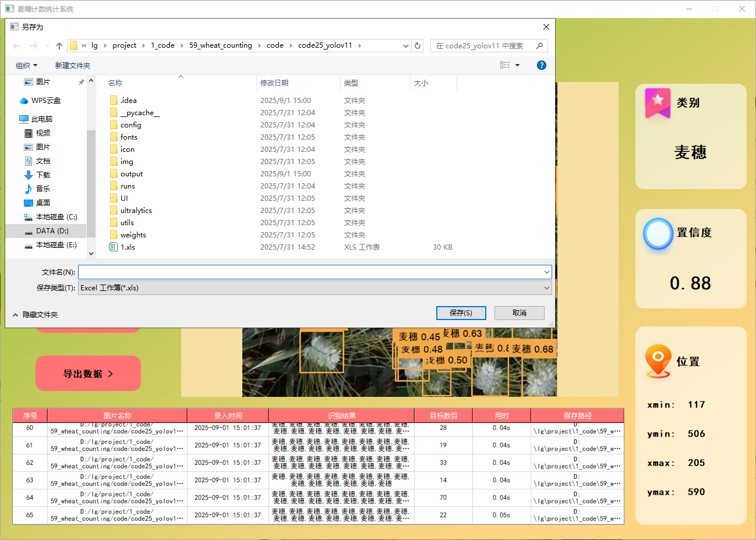Refresh the current folder listing
Viewport: 756px width, 540px height.
[x=418, y=45]
